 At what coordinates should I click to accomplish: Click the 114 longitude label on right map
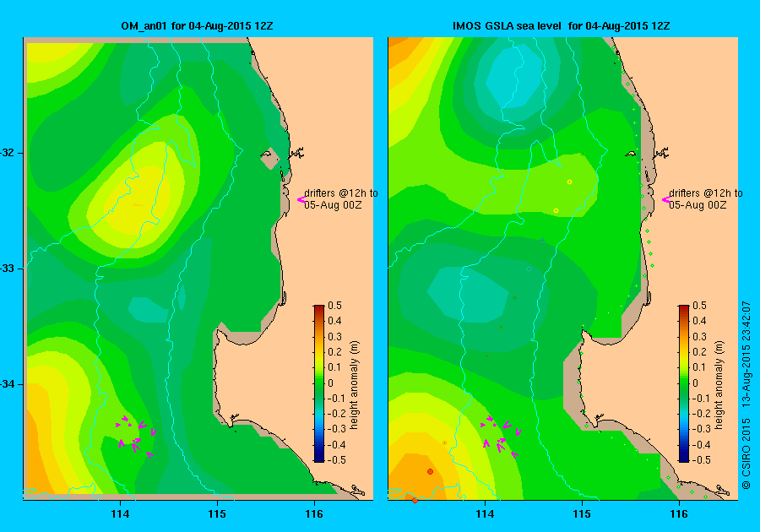tap(486, 514)
